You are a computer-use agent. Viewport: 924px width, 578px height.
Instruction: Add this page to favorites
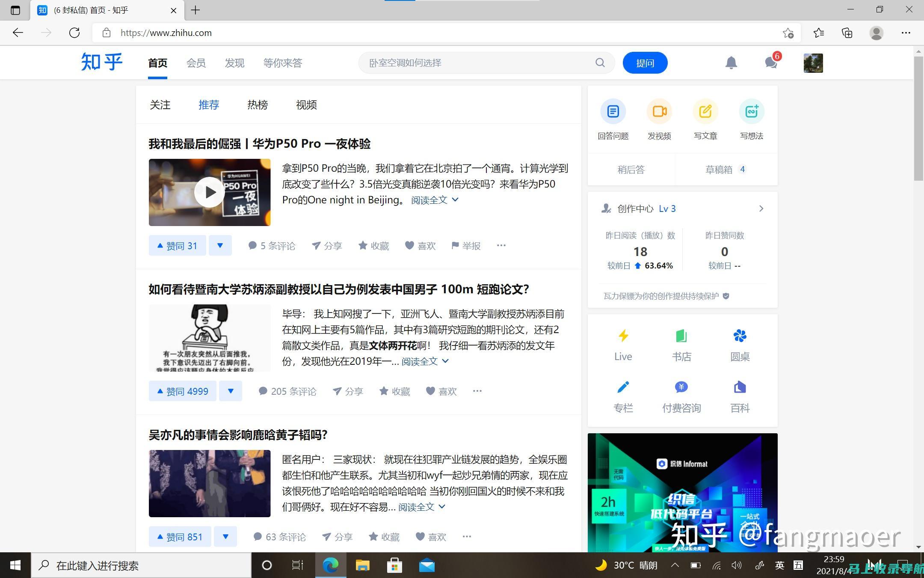click(x=788, y=33)
